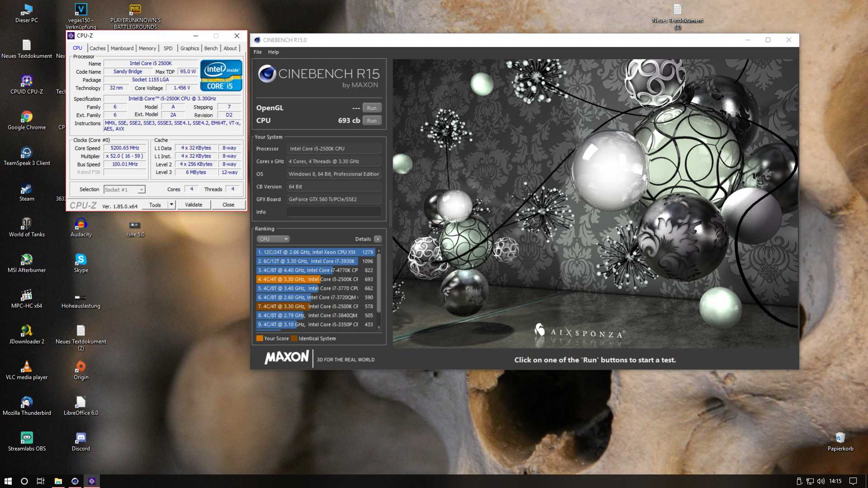Viewport: 868px width, 488px height.
Task: Select ranking row i7-3720QM scoring 590
Action: click(x=315, y=298)
